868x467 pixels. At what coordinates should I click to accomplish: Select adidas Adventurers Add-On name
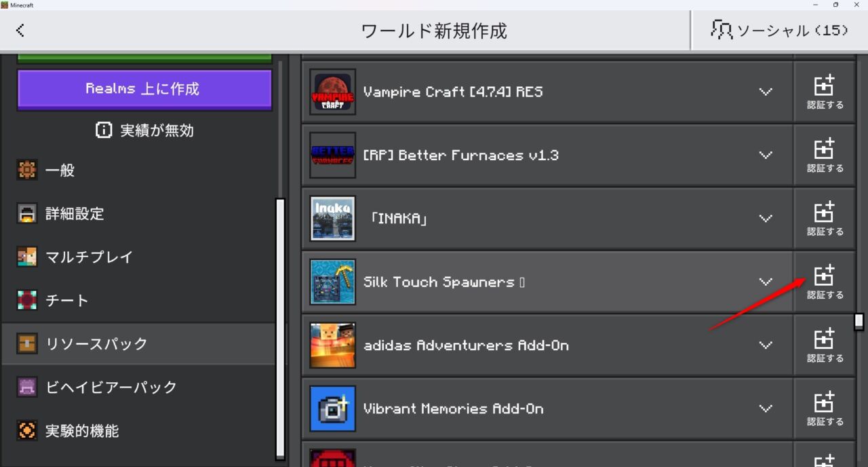467,345
